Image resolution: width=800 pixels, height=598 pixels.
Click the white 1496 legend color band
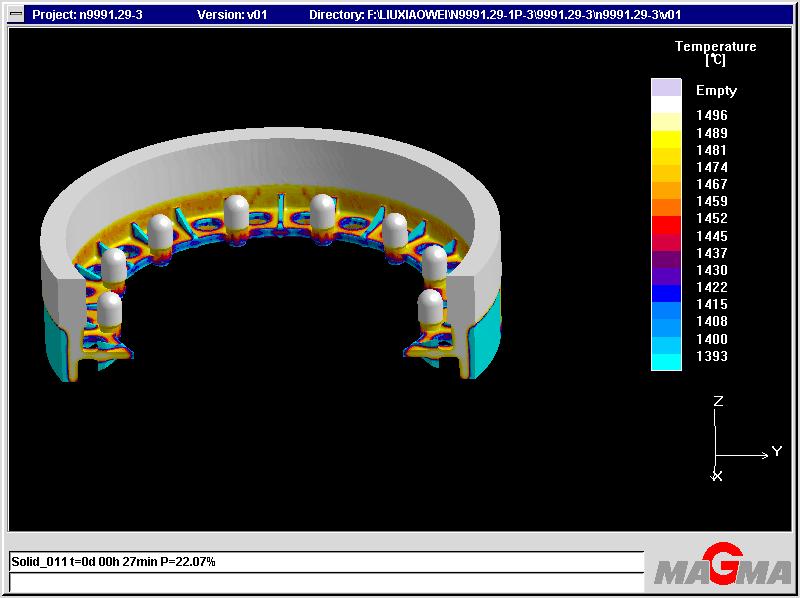tap(666, 105)
